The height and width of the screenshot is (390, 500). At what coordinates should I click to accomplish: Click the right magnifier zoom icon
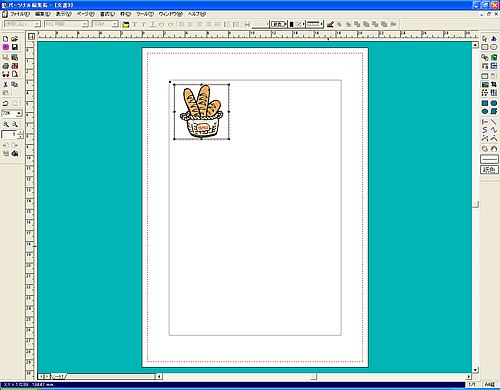(15, 124)
